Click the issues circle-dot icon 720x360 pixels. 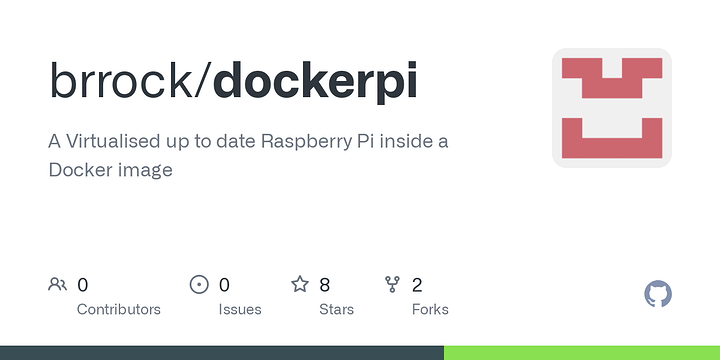199,285
